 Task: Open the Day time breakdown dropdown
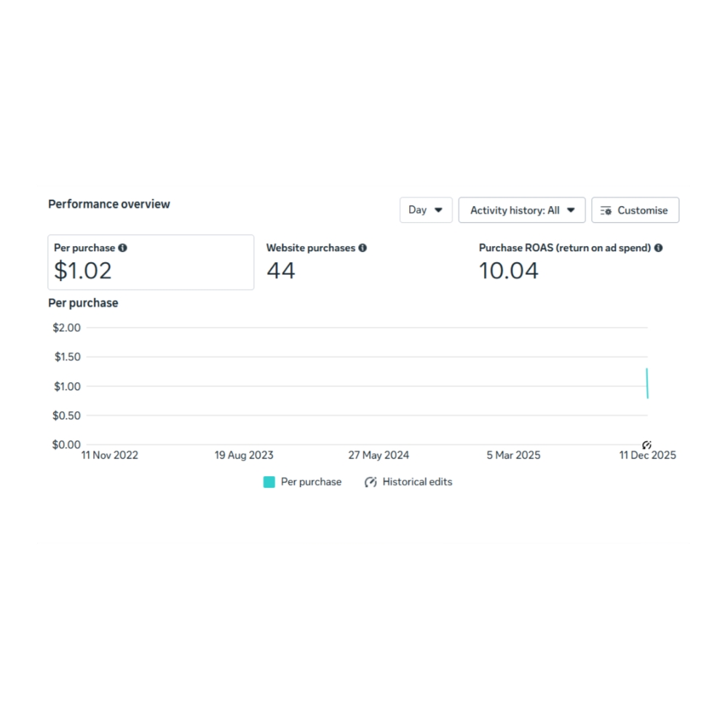426,210
